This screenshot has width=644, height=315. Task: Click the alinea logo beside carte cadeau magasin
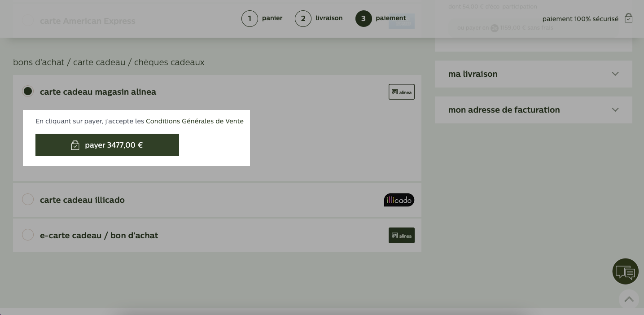click(402, 92)
